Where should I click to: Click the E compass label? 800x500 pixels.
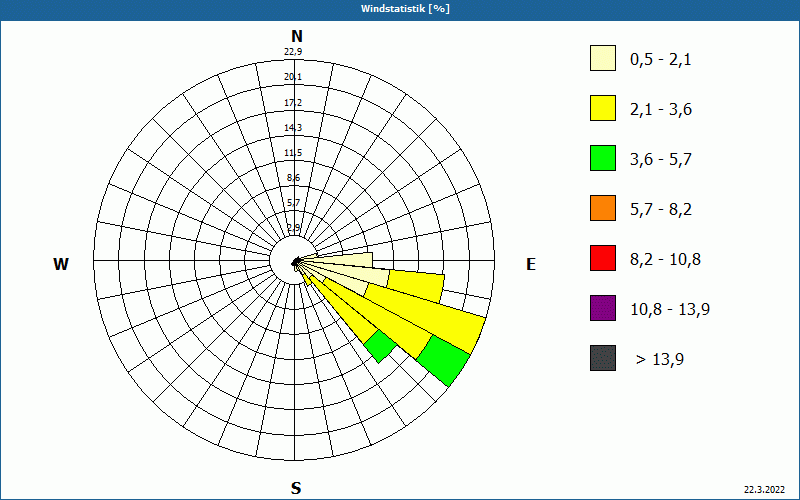[x=531, y=264]
